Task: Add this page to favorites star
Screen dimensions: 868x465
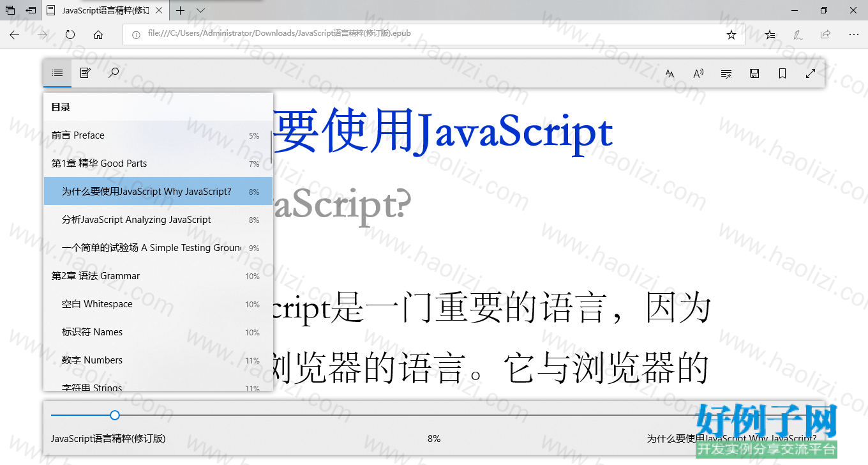Action: [731, 34]
